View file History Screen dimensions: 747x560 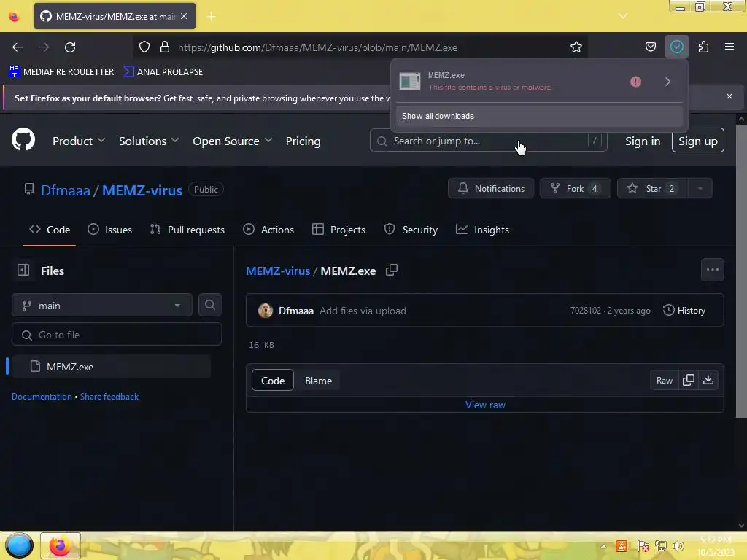point(684,311)
